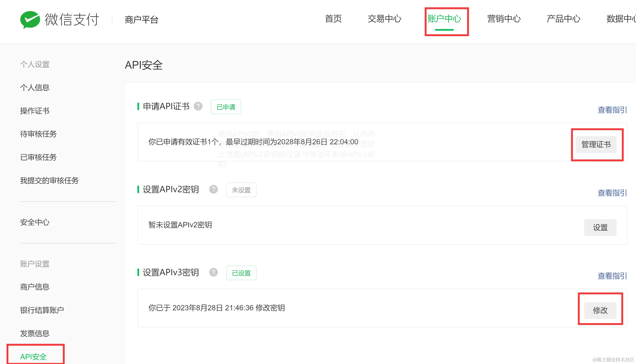Go to 营销中心 in top navigation

[504, 19]
